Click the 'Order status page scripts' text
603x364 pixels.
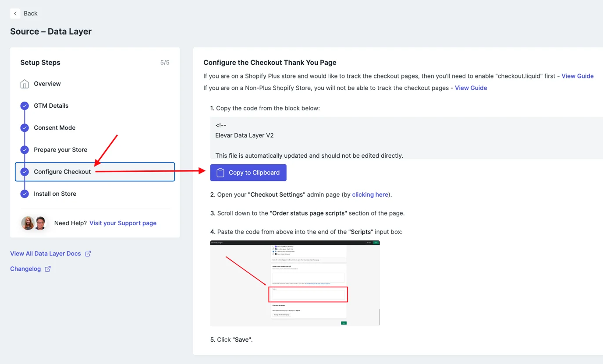point(309,213)
